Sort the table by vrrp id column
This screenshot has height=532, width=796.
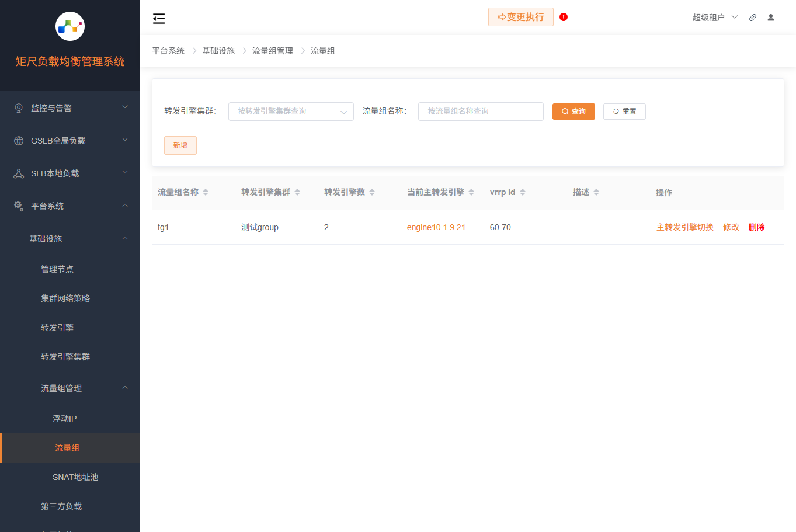(x=522, y=192)
